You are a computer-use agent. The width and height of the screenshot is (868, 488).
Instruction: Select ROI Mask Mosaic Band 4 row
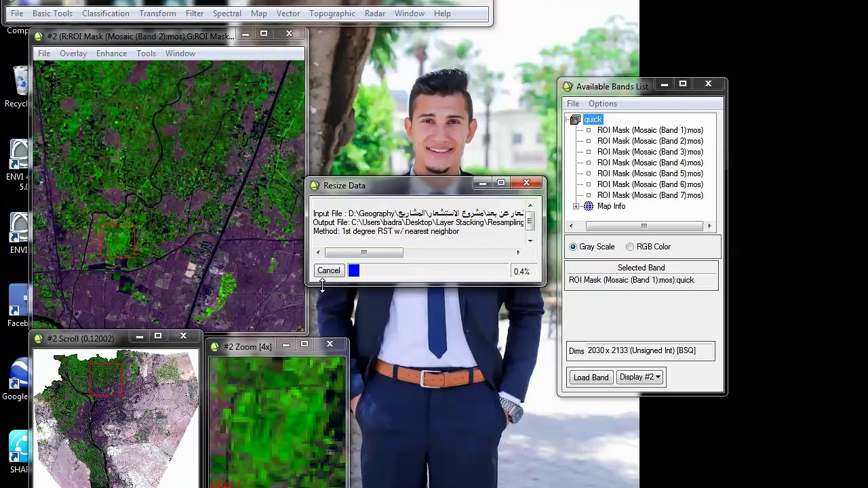click(650, 163)
